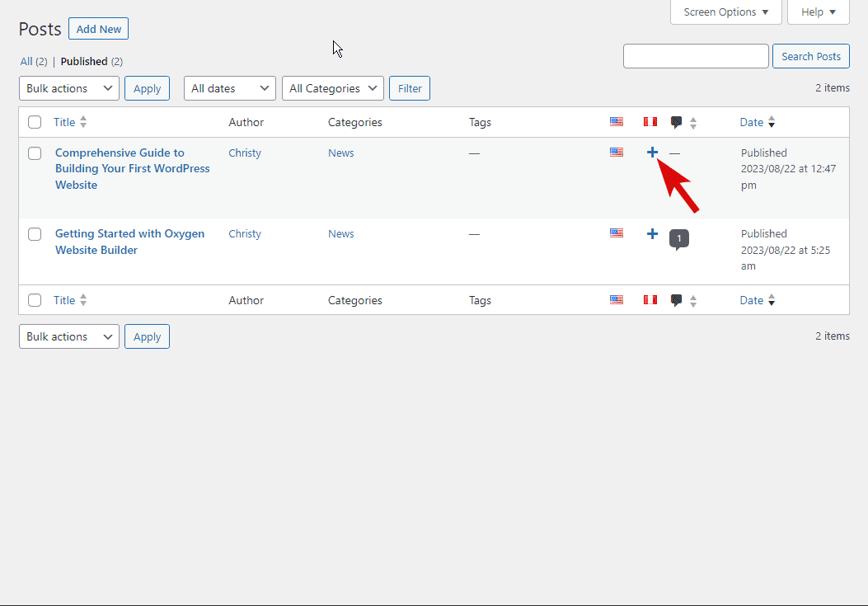Click Peru flag icon in table header

pyautogui.click(x=650, y=122)
